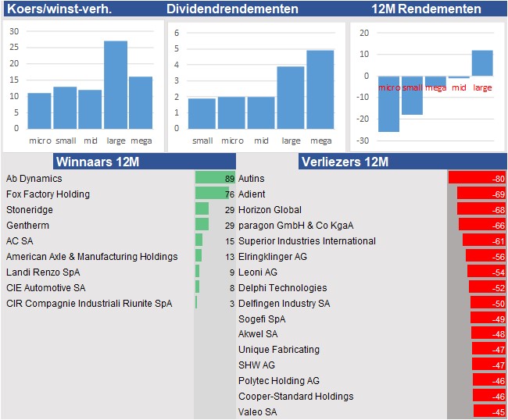
Task: Click the red bar showing -80
Action: pos(477,179)
